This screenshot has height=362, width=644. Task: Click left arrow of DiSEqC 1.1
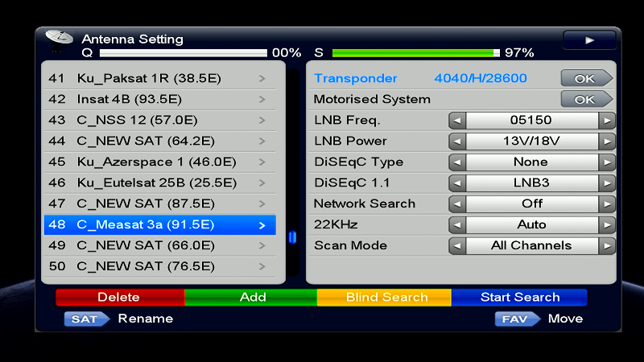pyautogui.click(x=457, y=183)
